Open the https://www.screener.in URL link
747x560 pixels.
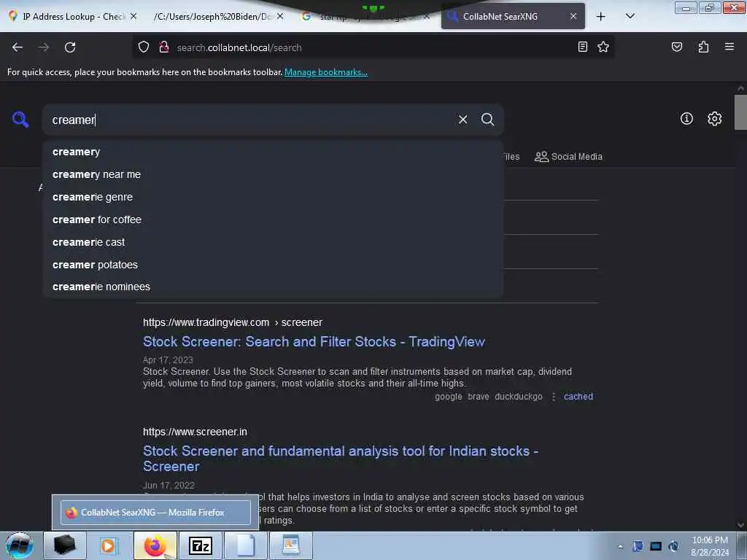tap(195, 432)
